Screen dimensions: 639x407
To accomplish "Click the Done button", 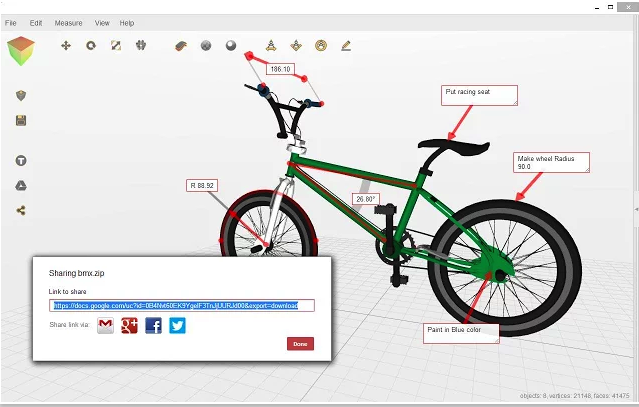I will click(300, 344).
